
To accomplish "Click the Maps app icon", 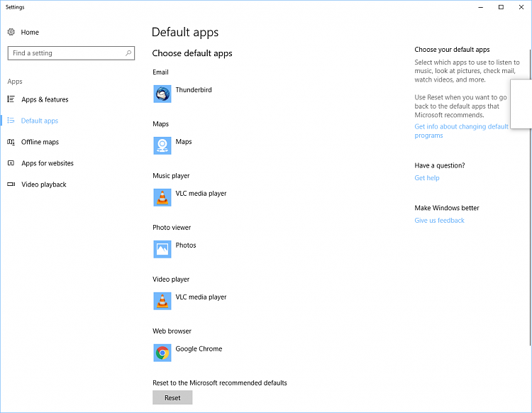I will [x=162, y=145].
